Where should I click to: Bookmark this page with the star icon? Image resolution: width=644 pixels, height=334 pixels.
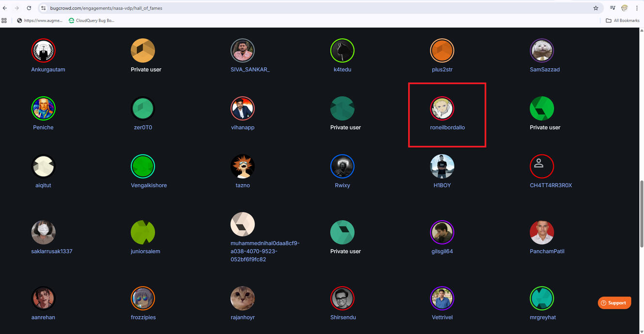tap(596, 8)
